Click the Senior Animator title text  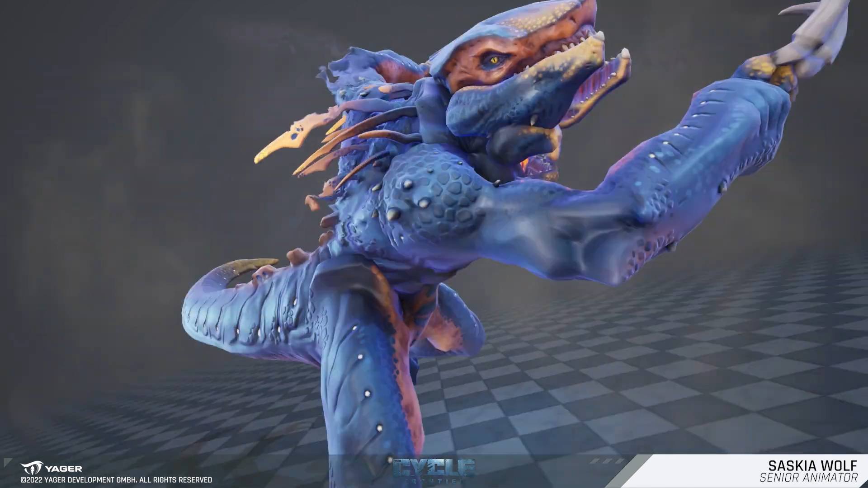[x=808, y=478]
